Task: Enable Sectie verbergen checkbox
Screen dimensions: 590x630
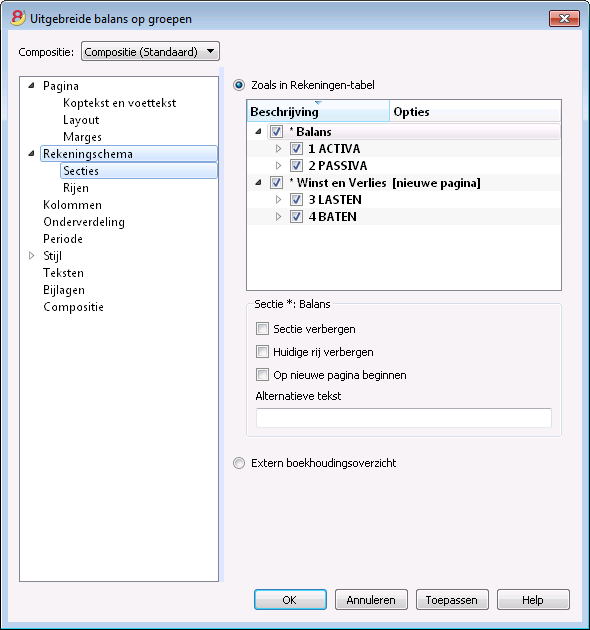Action: coord(262,329)
